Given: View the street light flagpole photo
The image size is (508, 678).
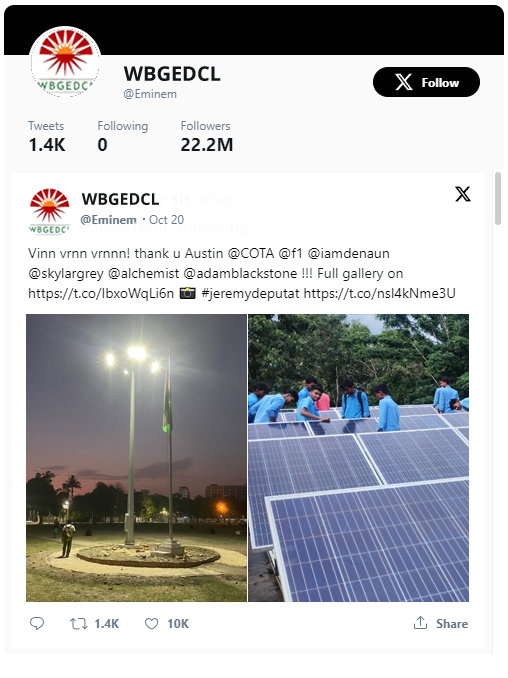Looking at the screenshot, I should 137,458.
